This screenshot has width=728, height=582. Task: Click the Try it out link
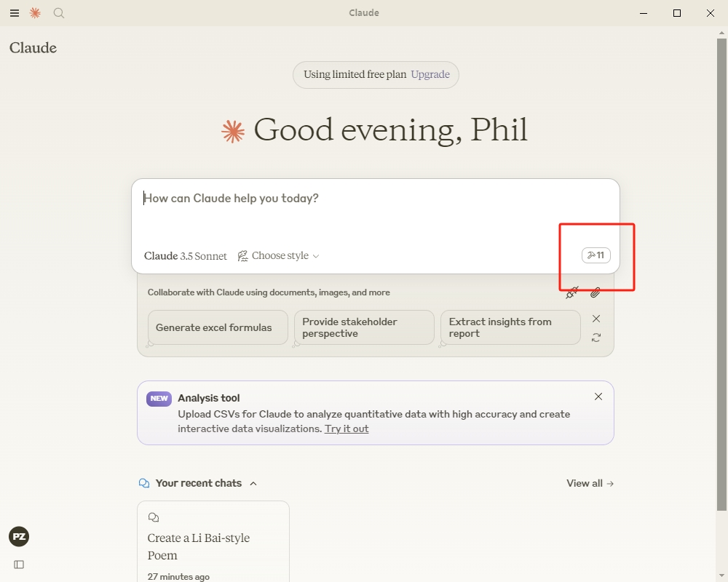pos(347,428)
